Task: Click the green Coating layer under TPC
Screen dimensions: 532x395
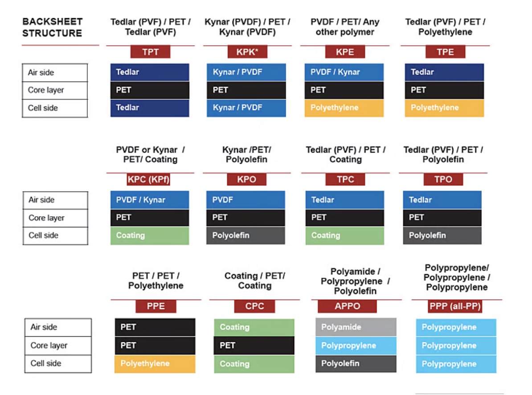Action: 345,235
